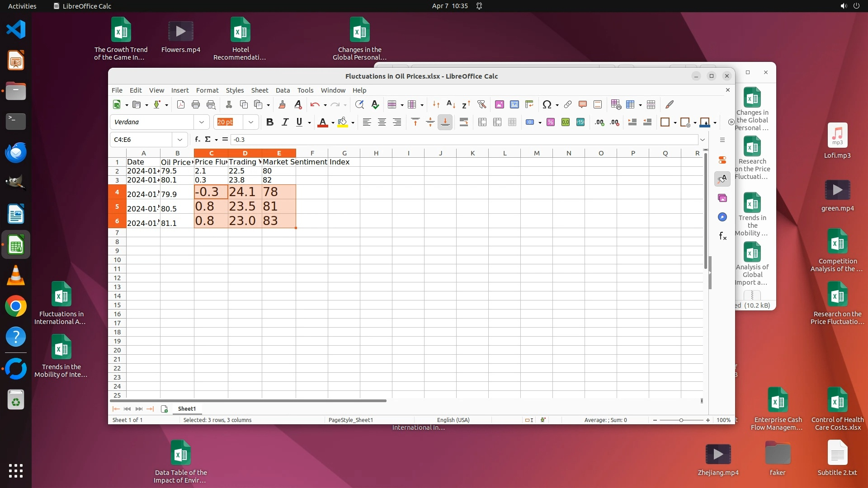Toggle bold formatting
The image size is (868, 488).
point(270,122)
